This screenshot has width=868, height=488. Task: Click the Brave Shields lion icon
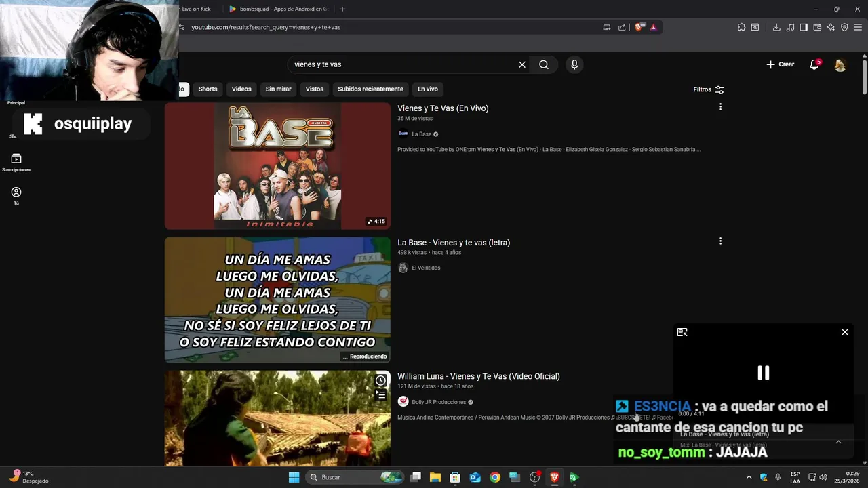click(640, 27)
